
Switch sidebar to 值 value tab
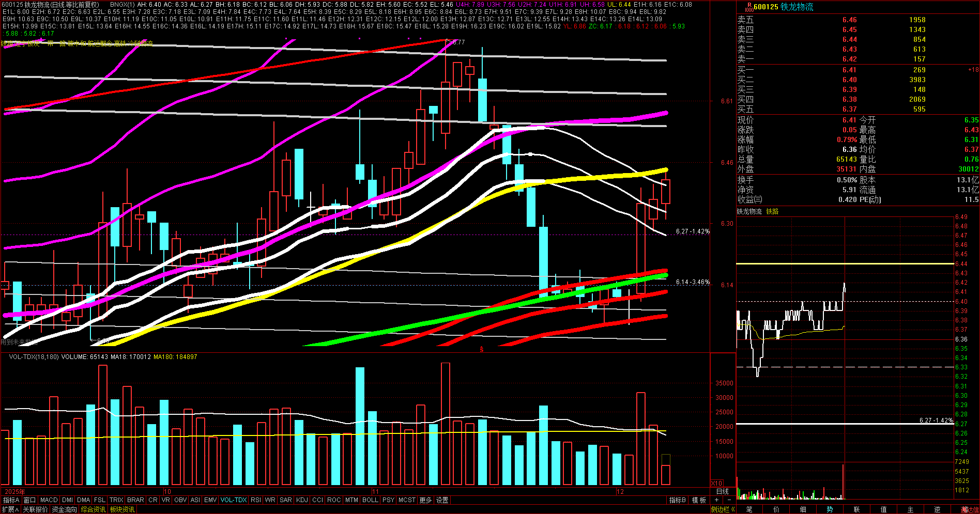(884, 509)
